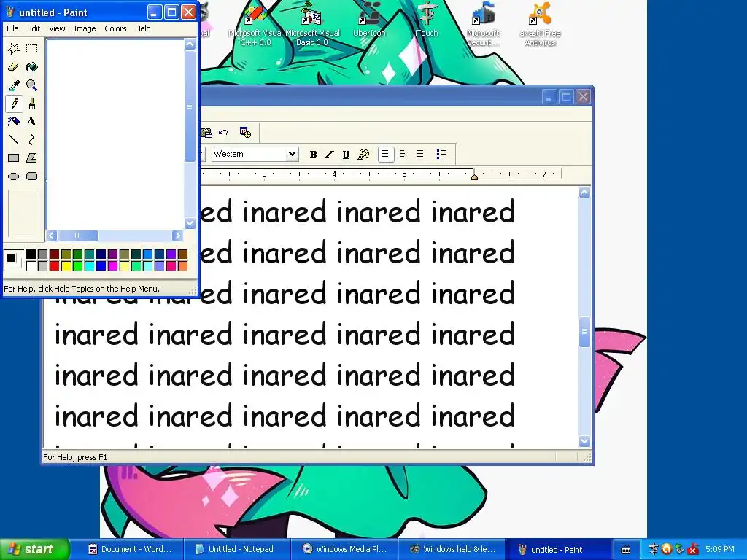Launch UberIcon desktop shortcut
Screen dimensions: 747x560
tap(369, 20)
